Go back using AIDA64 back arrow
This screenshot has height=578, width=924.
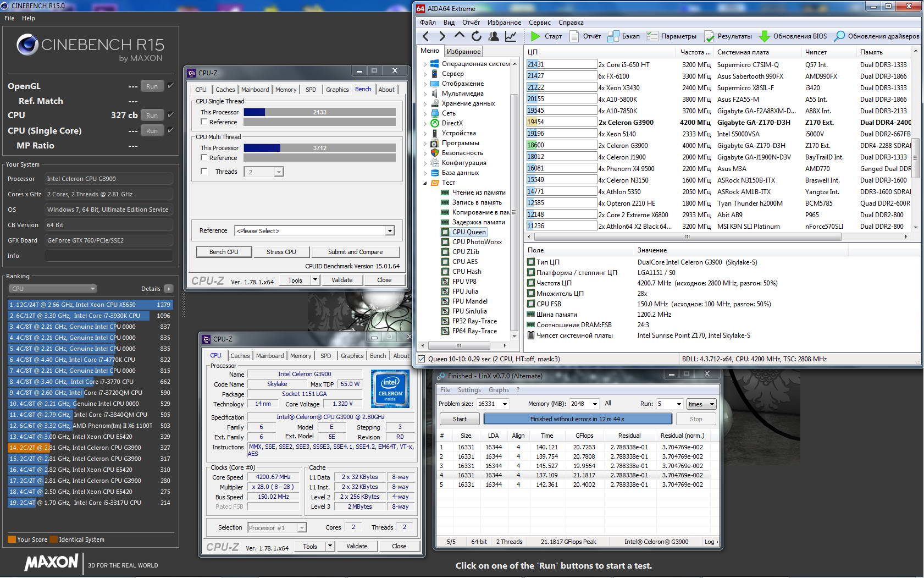(x=426, y=36)
